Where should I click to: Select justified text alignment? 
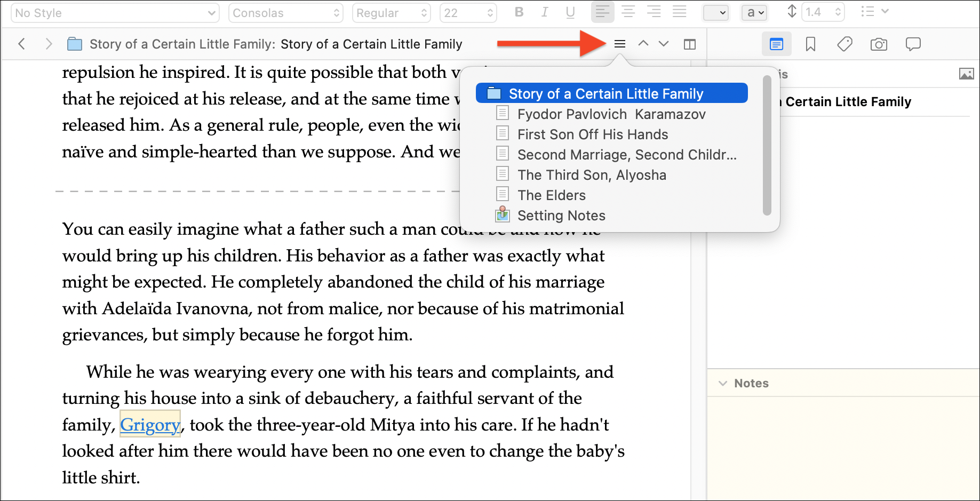[x=679, y=12]
